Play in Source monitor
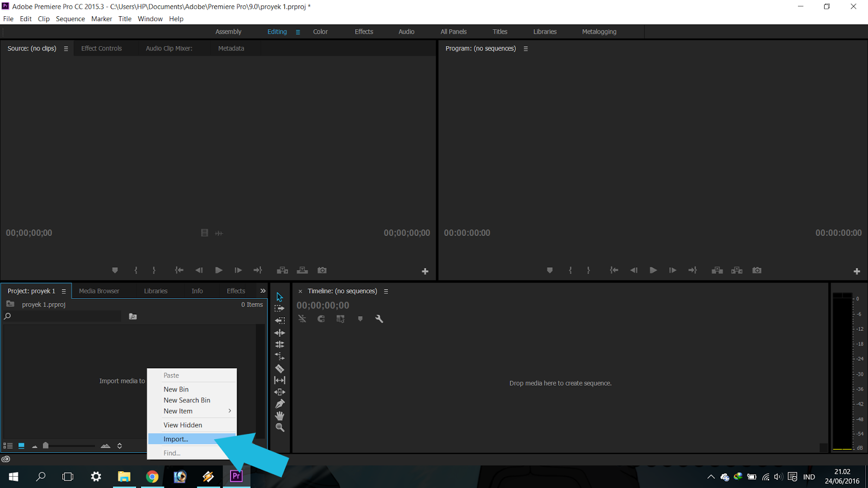The width and height of the screenshot is (868, 488). [219, 270]
